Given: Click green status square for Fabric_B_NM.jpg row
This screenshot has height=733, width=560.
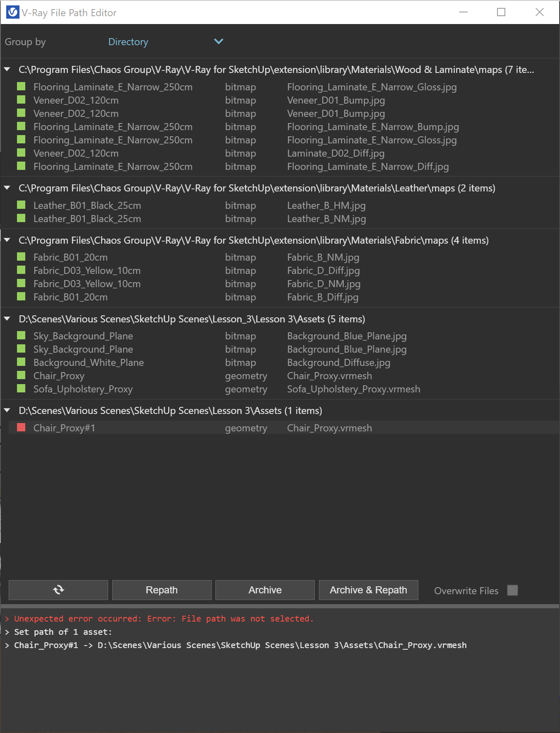Looking at the screenshot, I should coord(21,257).
